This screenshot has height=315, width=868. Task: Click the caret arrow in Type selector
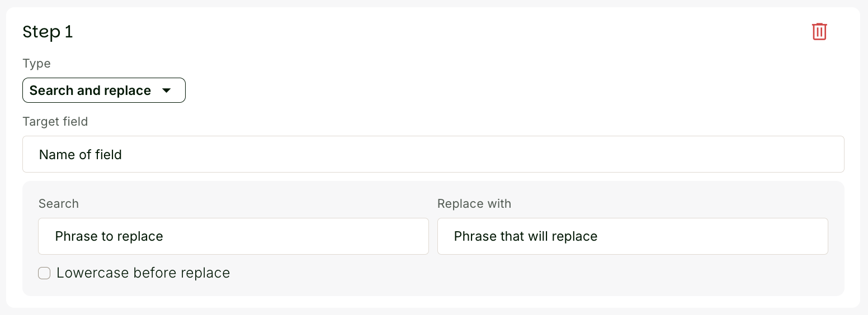click(166, 90)
